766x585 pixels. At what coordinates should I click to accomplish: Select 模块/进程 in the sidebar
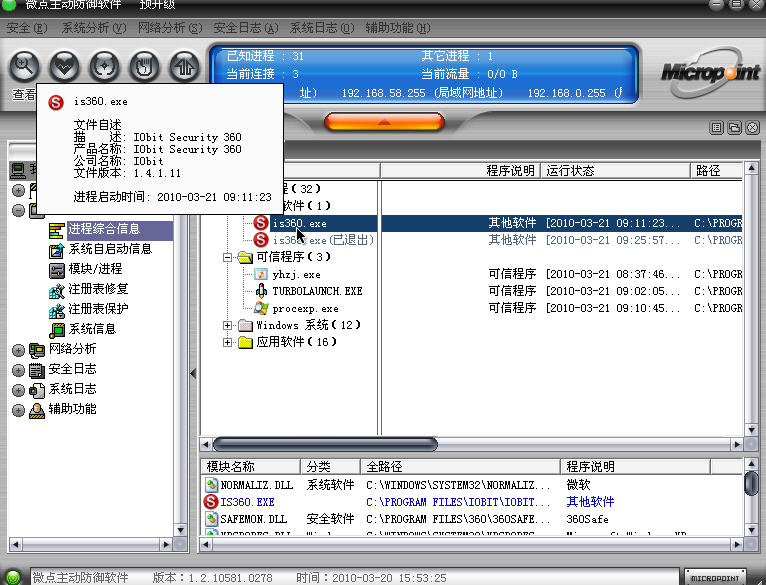(x=95, y=269)
